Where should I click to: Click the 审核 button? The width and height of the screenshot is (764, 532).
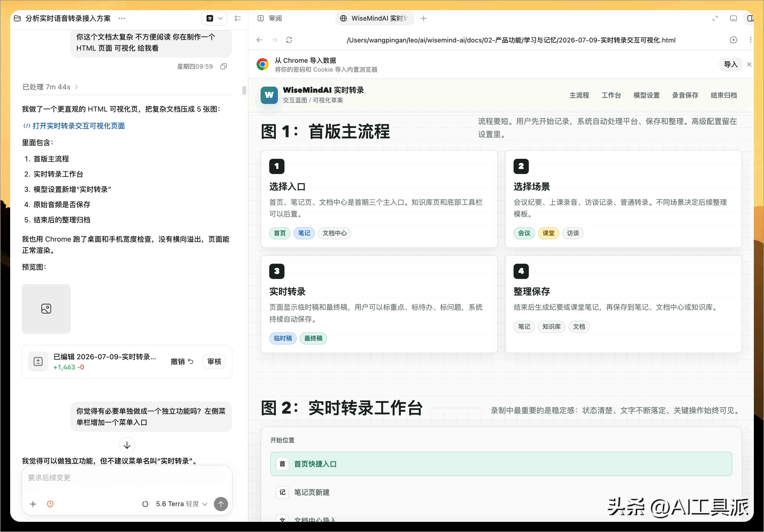214,362
